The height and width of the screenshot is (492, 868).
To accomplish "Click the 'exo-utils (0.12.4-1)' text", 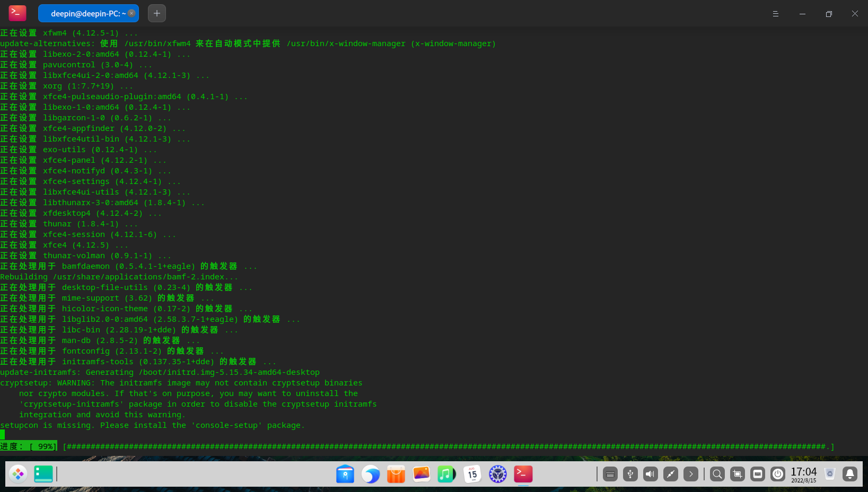I will (x=91, y=150).
